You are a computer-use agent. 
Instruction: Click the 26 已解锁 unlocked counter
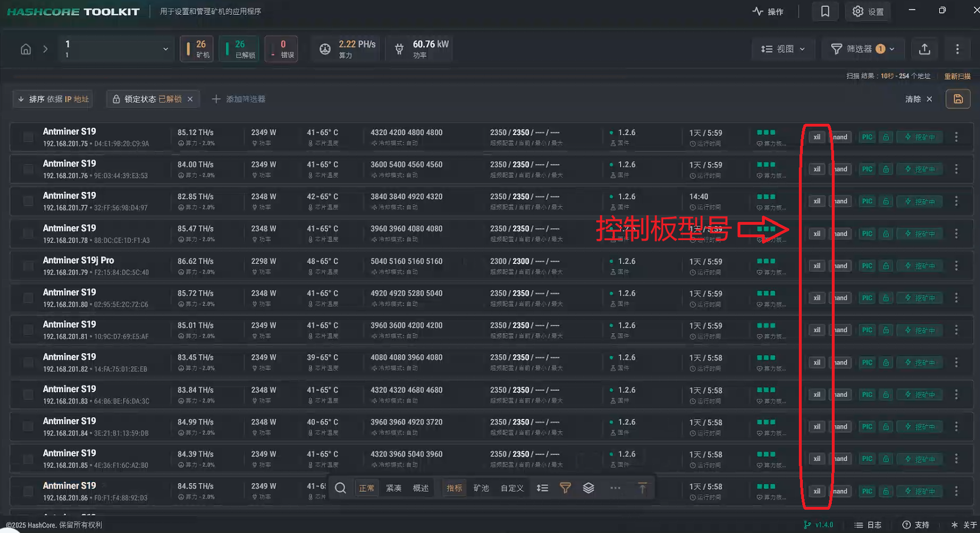pos(239,49)
